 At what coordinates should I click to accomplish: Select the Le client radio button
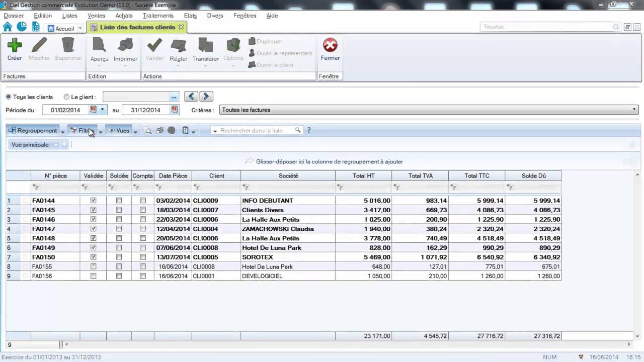[x=66, y=97]
